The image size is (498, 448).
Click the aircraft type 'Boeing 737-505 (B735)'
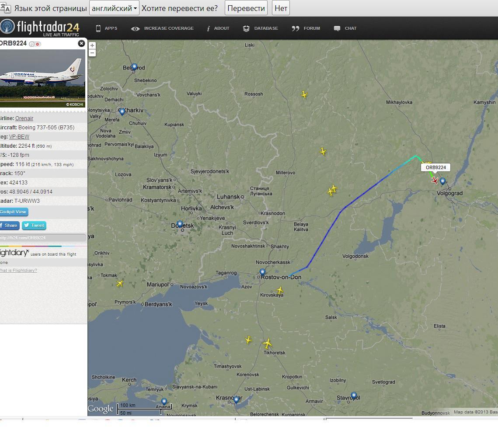[x=46, y=128]
